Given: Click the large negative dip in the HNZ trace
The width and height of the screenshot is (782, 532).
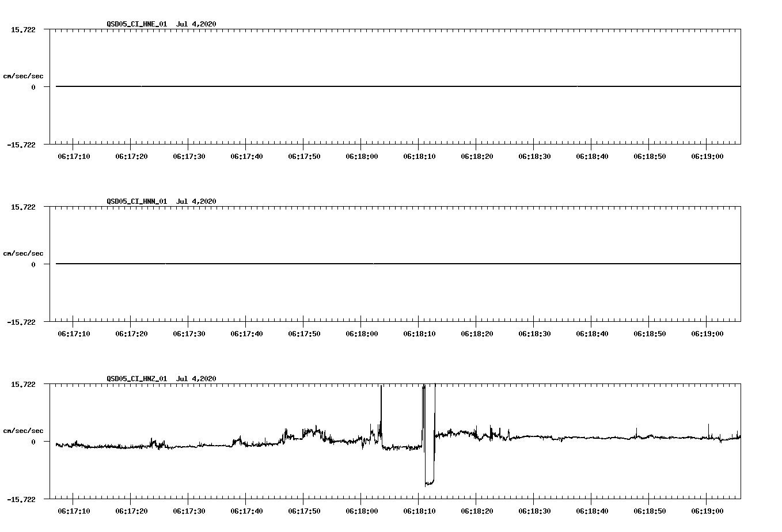Looking at the screenshot, I should point(430,482).
